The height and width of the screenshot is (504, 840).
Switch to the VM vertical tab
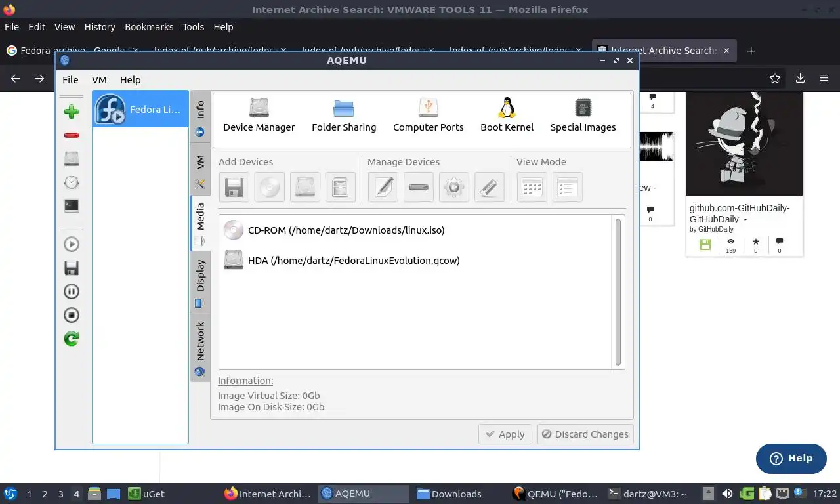200,170
